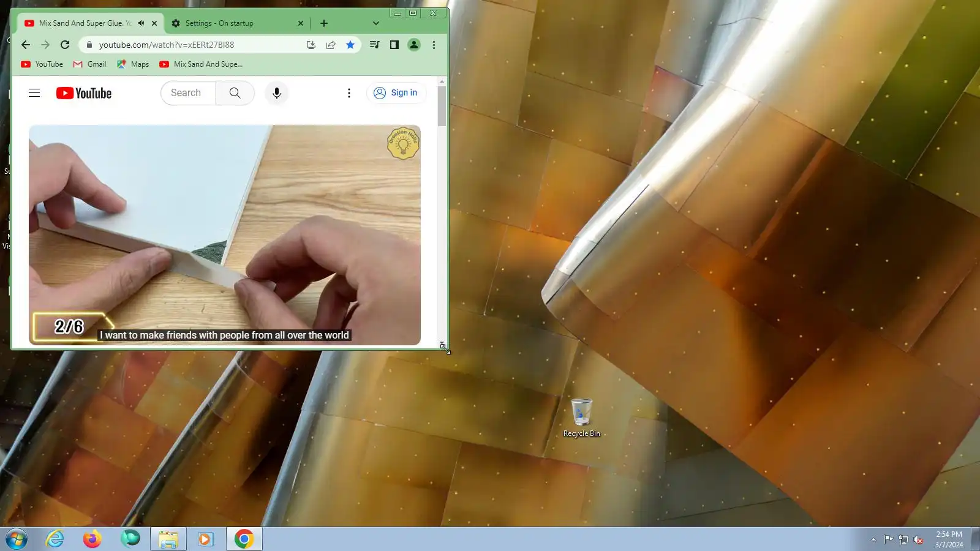
Task: Open the tab search dropdown arrow
Action: (376, 23)
